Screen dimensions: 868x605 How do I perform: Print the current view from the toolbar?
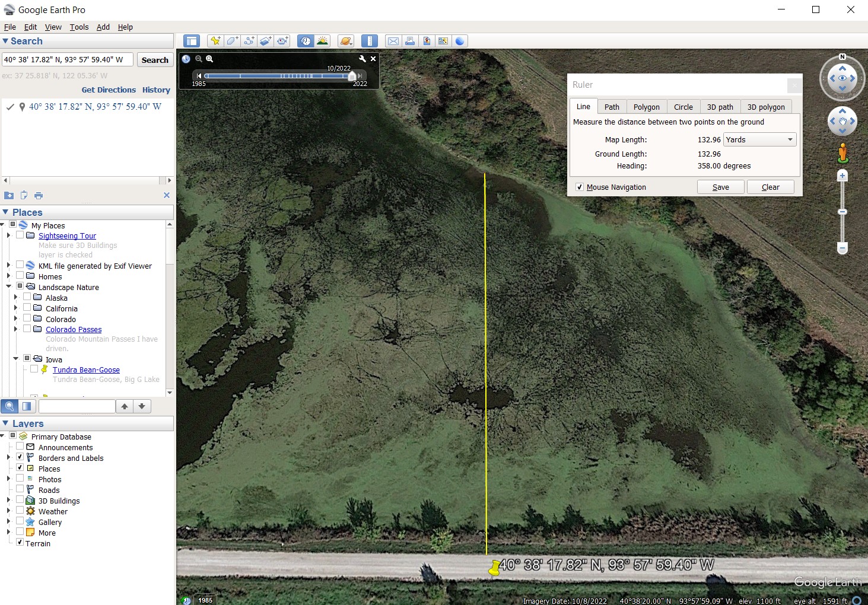tap(409, 41)
